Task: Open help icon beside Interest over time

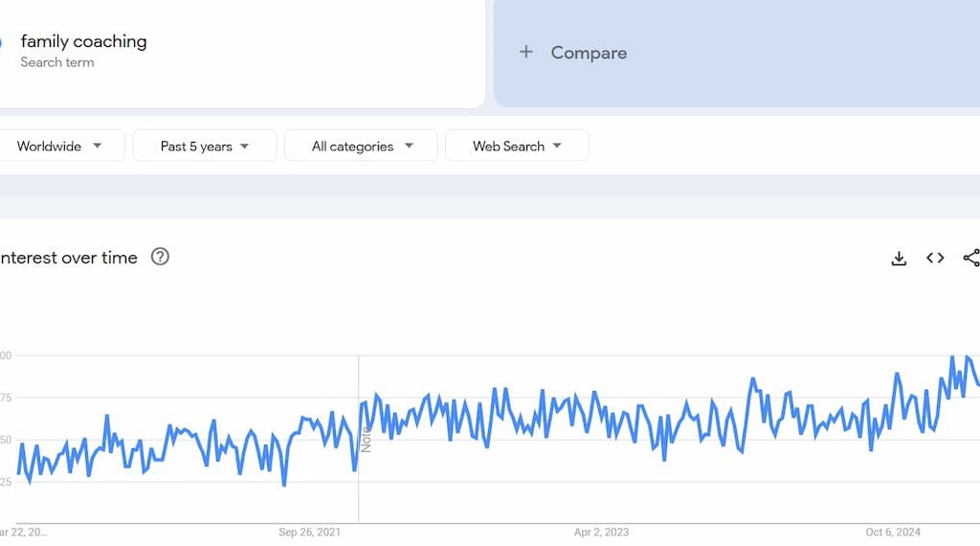Action: 161,257
